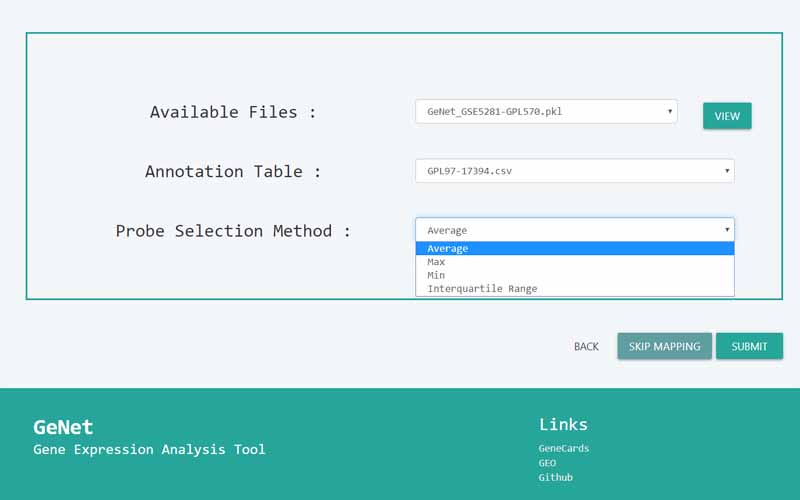Submit the form with SUBMIT

[x=749, y=346]
